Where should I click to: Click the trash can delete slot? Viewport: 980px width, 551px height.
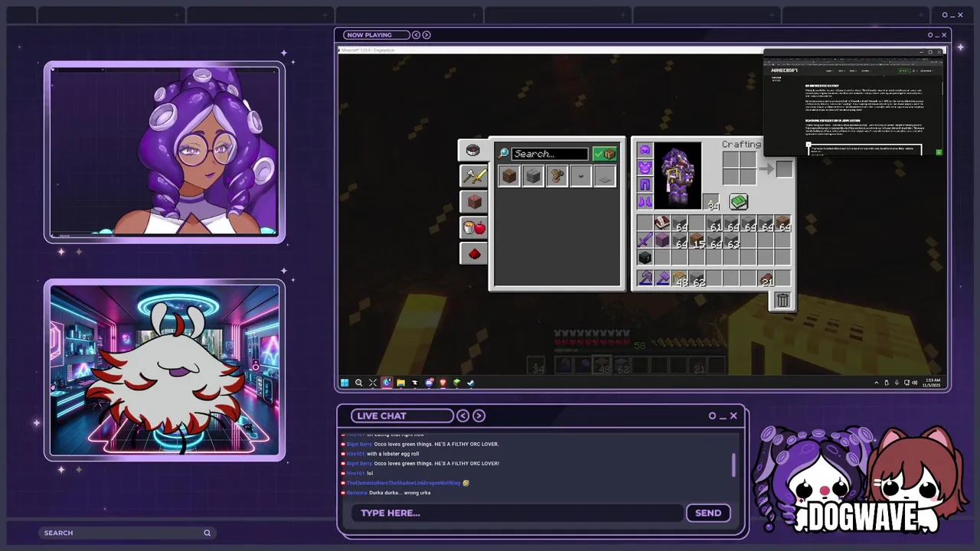point(782,301)
